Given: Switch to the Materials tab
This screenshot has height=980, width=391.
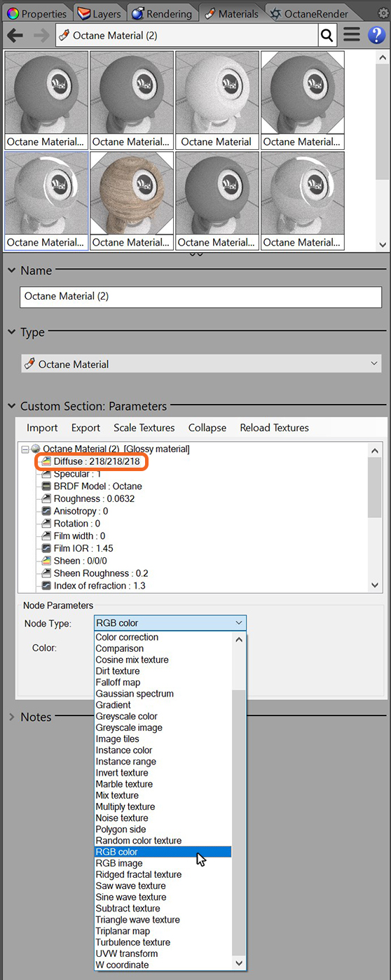Looking at the screenshot, I should [231, 13].
